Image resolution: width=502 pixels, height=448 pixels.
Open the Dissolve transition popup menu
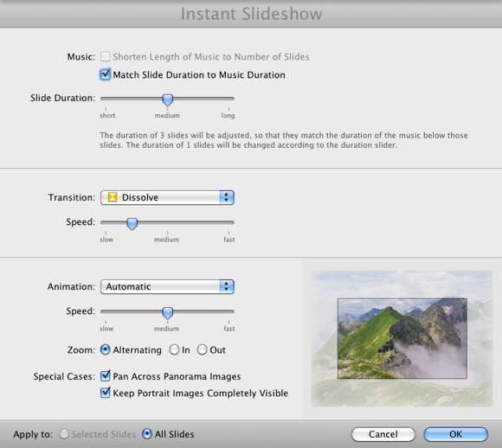click(167, 197)
